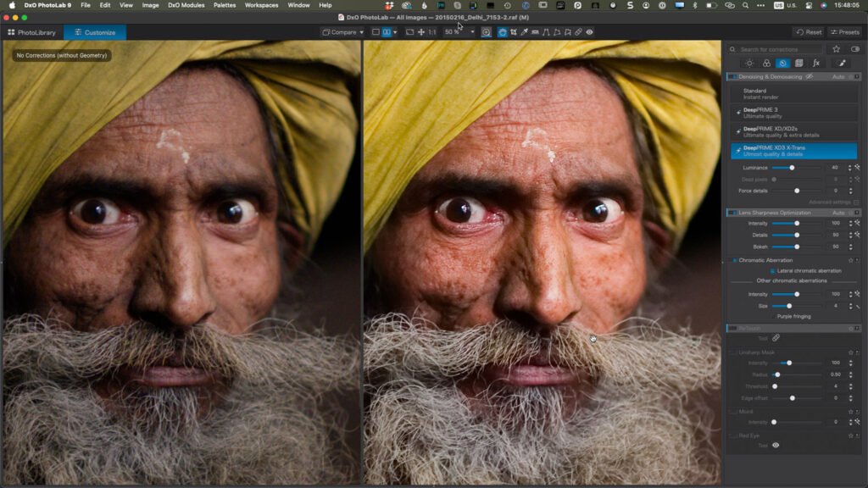Screen dimensions: 868x488
Task: Open the Effects fx palette tab
Action: coord(816,63)
